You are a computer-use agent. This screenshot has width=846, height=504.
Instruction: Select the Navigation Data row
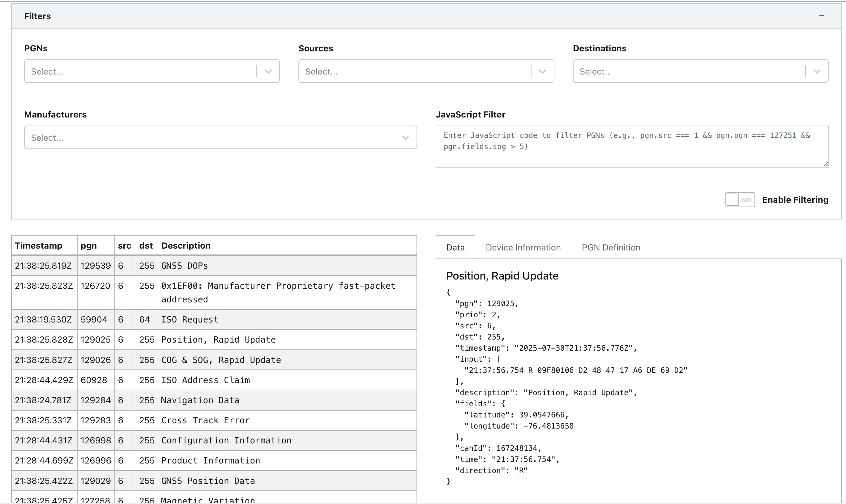[214, 400]
